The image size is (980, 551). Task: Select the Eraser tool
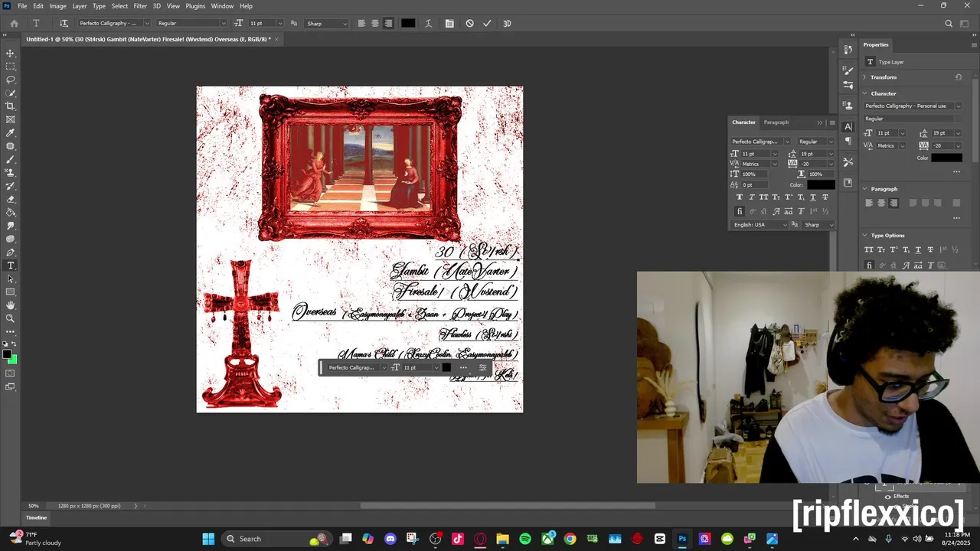[11, 199]
